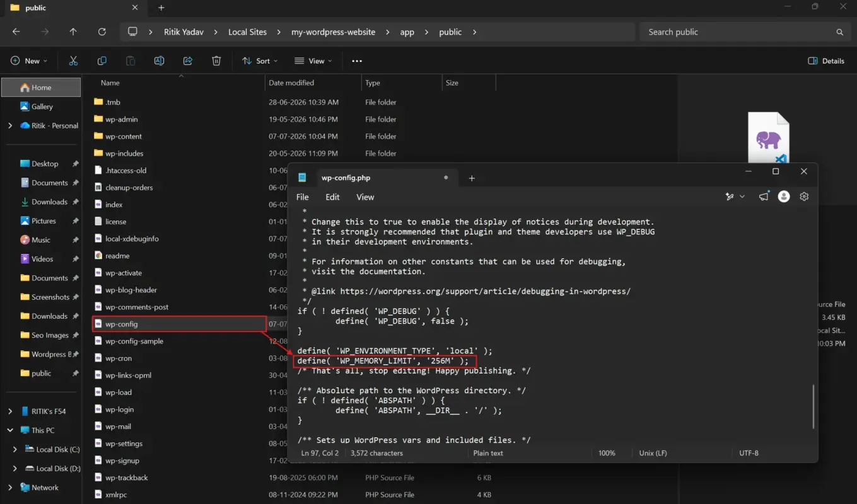Click the PHP elephant preview icon in details pane
The width and height of the screenshot is (857, 504).
click(x=769, y=139)
